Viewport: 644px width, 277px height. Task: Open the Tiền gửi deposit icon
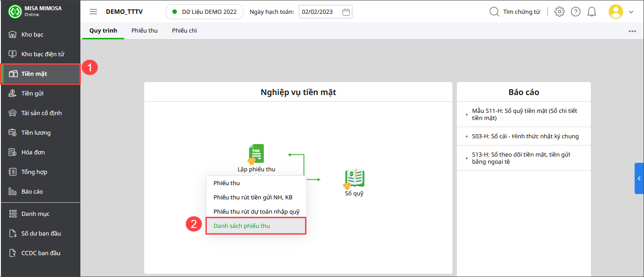point(13,94)
